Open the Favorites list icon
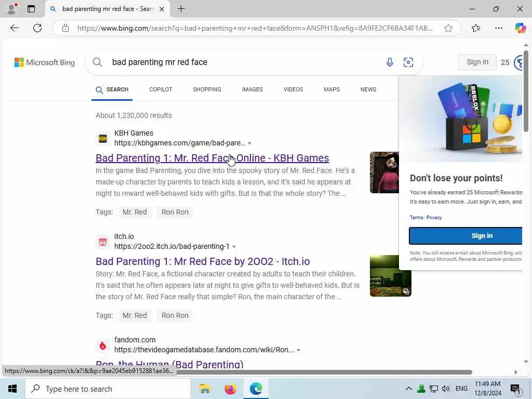The width and height of the screenshot is (532, 399). (476, 28)
